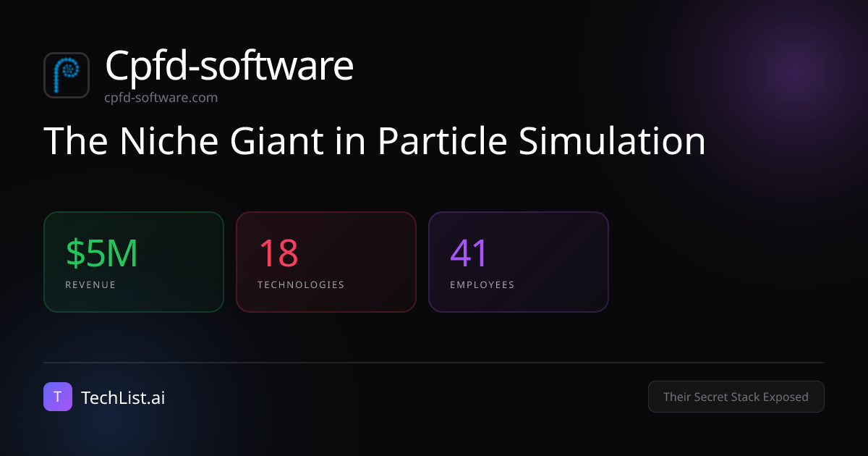
Task: Click the TECHNOLOGIES label
Action: pyautogui.click(x=301, y=285)
